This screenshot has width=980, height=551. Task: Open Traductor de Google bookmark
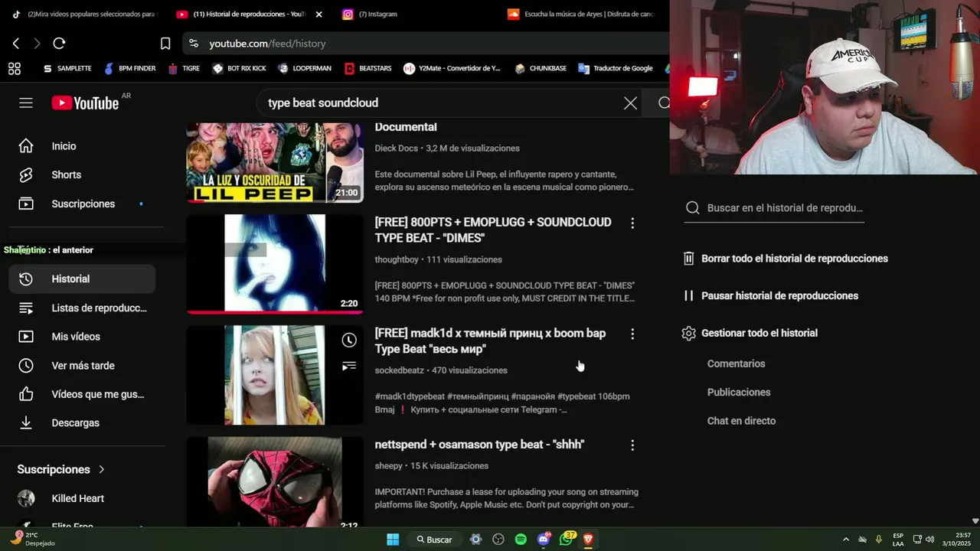click(616, 68)
